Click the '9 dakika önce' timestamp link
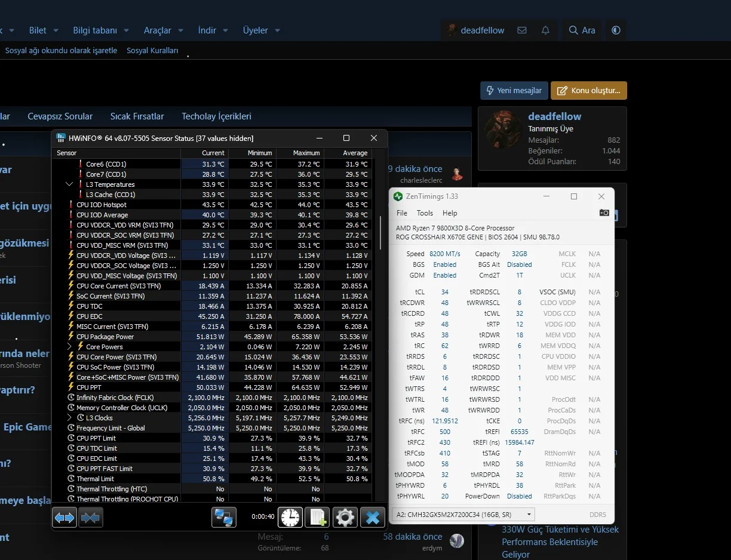 click(x=415, y=169)
